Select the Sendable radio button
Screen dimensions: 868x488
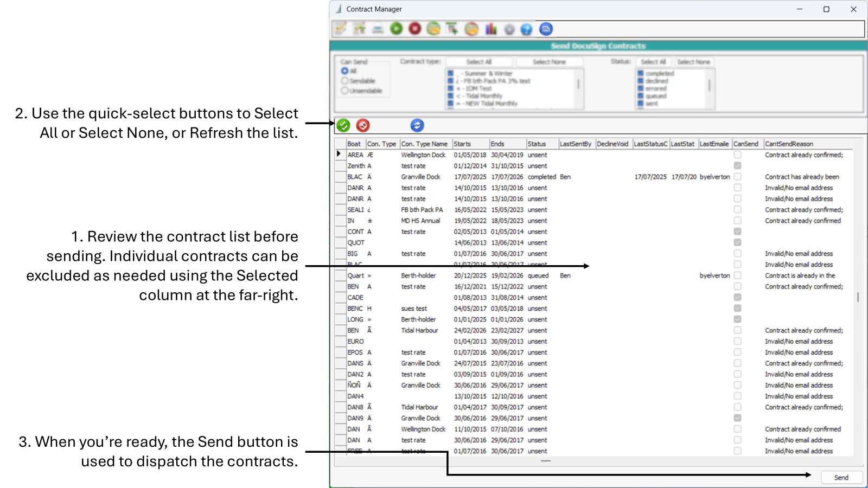pyautogui.click(x=345, y=80)
